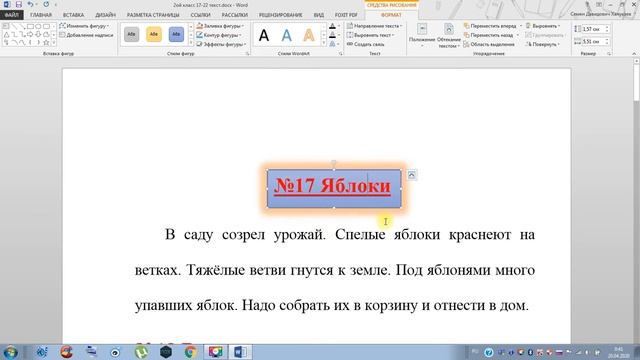640x360 pixels.
Task: Open Google Chrome from the taskbar
Action: coord(190,352)
